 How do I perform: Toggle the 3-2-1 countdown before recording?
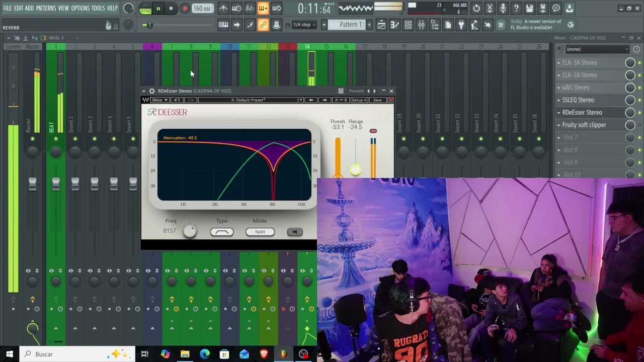(x=250, y=8)
